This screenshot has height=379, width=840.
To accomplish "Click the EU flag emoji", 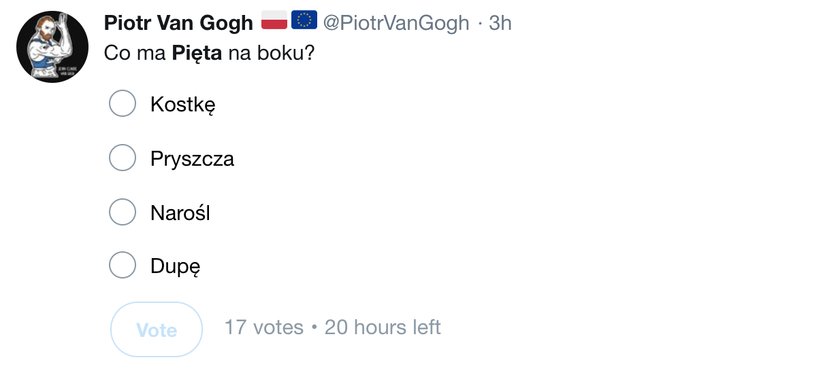I will tap(304, 20).
